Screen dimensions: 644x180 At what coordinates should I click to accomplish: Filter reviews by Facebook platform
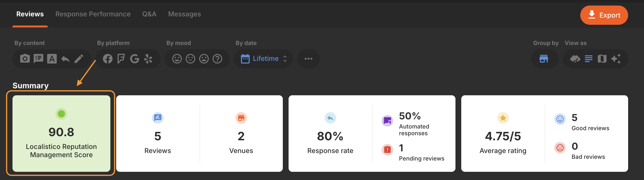point(108,59)
